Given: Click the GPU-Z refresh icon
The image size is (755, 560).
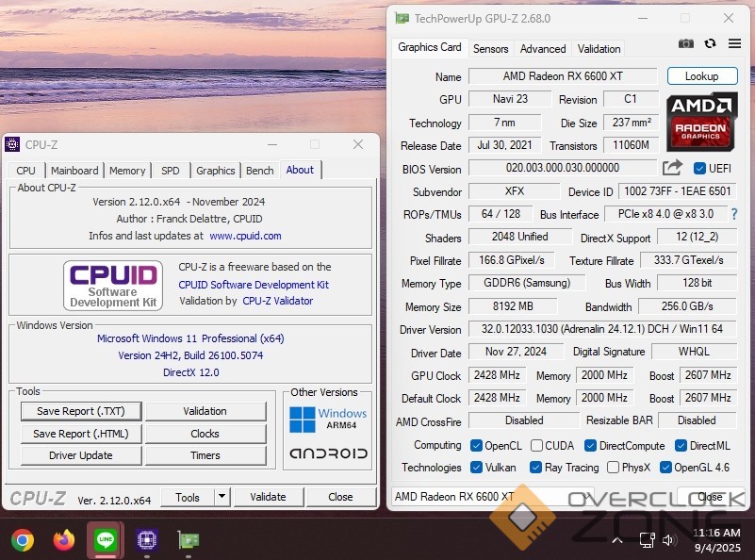Looking at the screenshot, I should click(x=710, y=44).
